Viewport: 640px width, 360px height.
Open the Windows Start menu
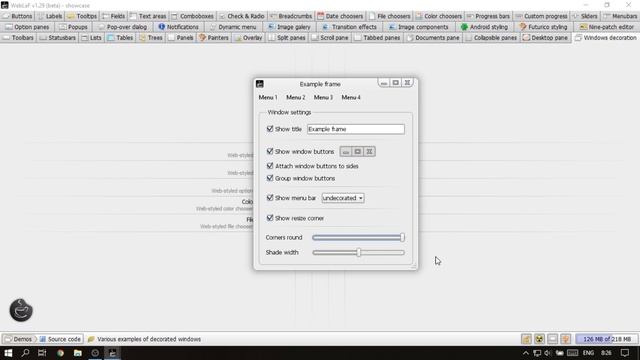[8, 353]
